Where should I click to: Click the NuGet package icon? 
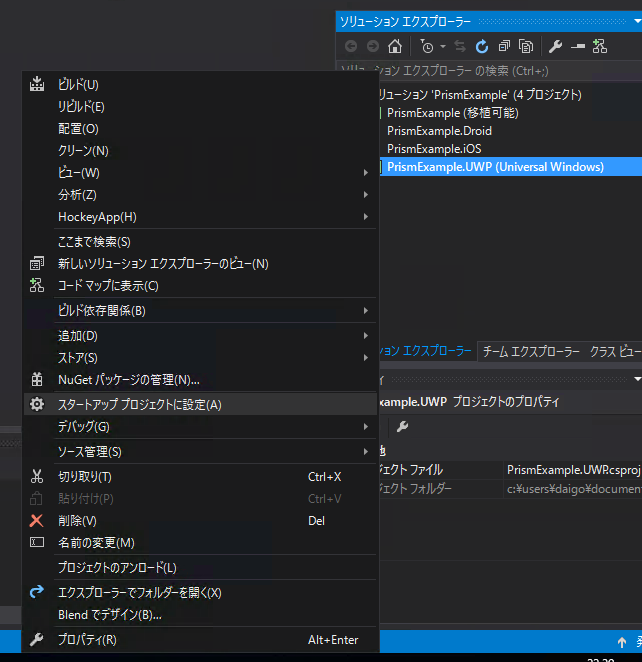click(37, 379)
